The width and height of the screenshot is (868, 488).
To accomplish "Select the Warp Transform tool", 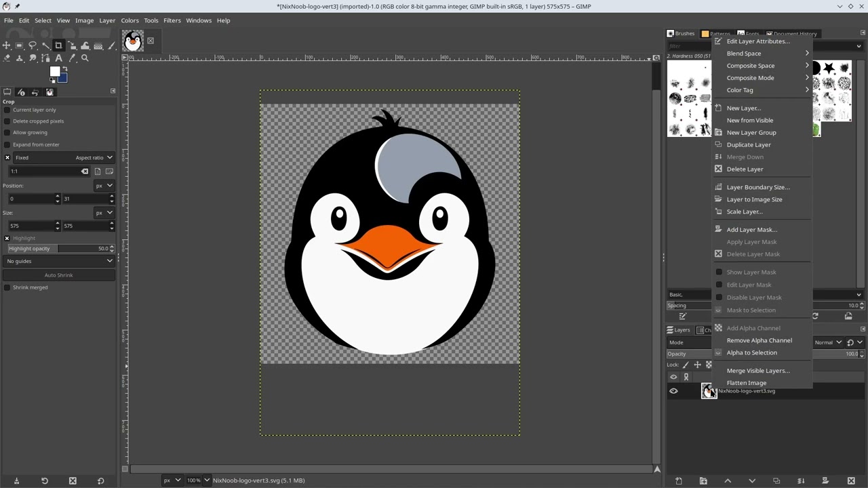I will (85, 45).
